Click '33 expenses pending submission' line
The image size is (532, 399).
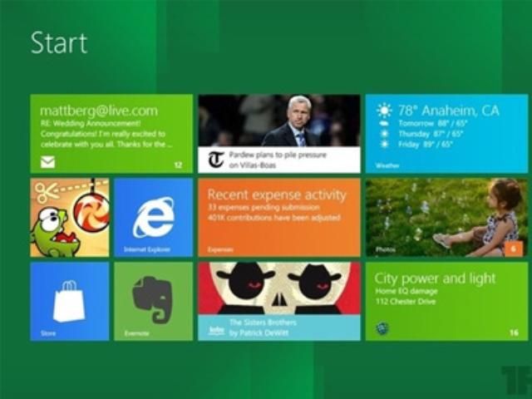[264, 207]
